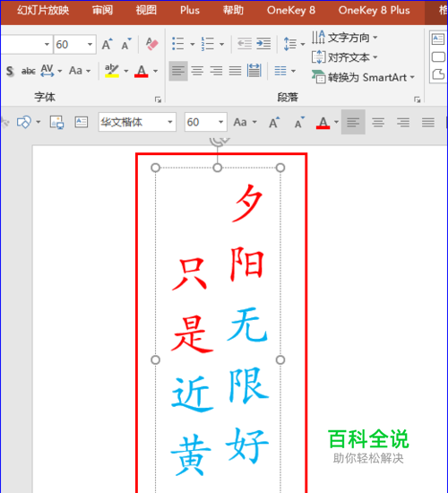
Task: Open the 段落 dialog launcher
Action: click(418, 99)
